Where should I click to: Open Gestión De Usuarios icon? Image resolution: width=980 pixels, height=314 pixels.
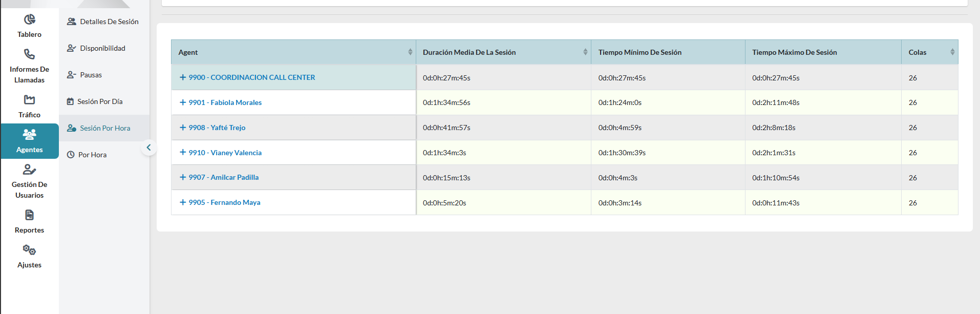pos(30,170)
